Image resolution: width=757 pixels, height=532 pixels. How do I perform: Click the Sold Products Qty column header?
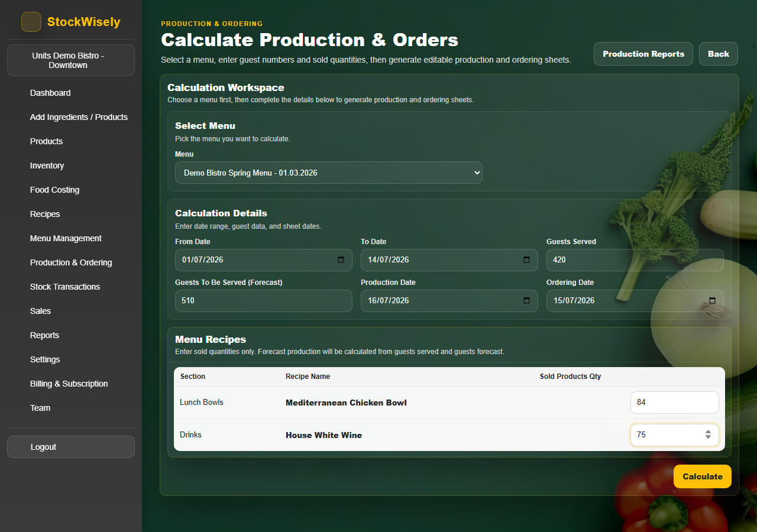pos(571,377)
